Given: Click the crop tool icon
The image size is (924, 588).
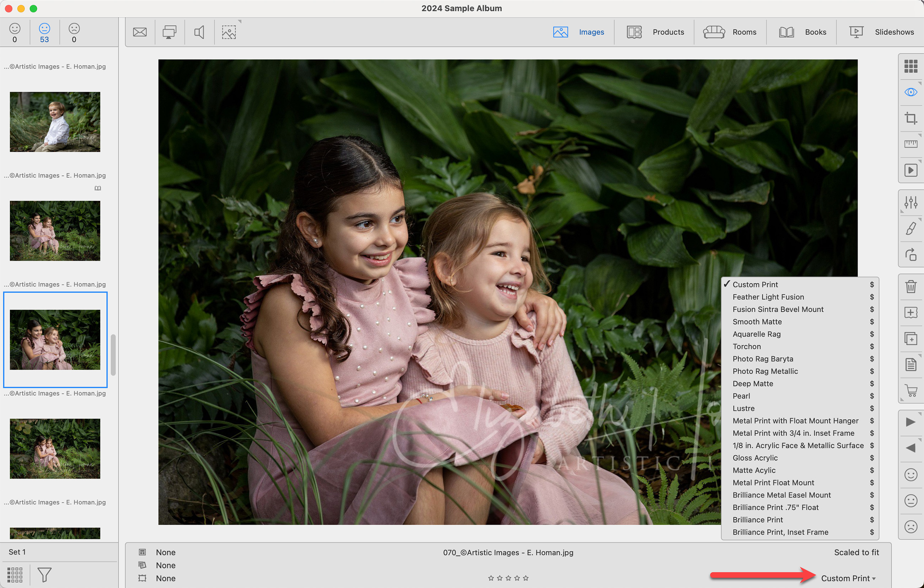Looking at the screenshot, I should 910,118.
